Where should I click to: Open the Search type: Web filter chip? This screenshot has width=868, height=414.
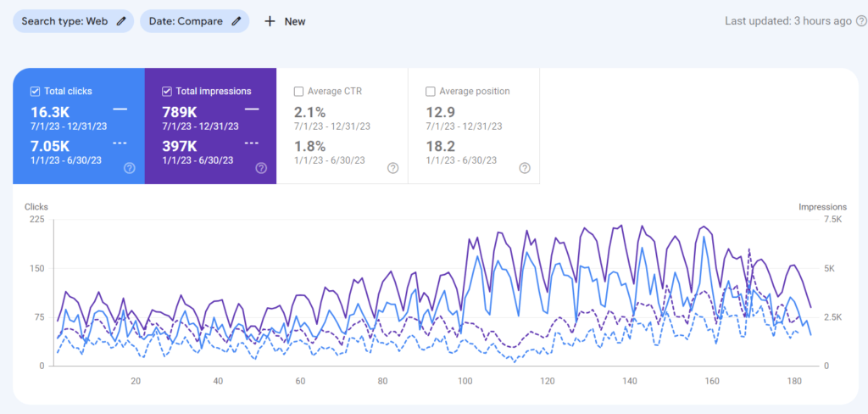[x=64, y=21]
